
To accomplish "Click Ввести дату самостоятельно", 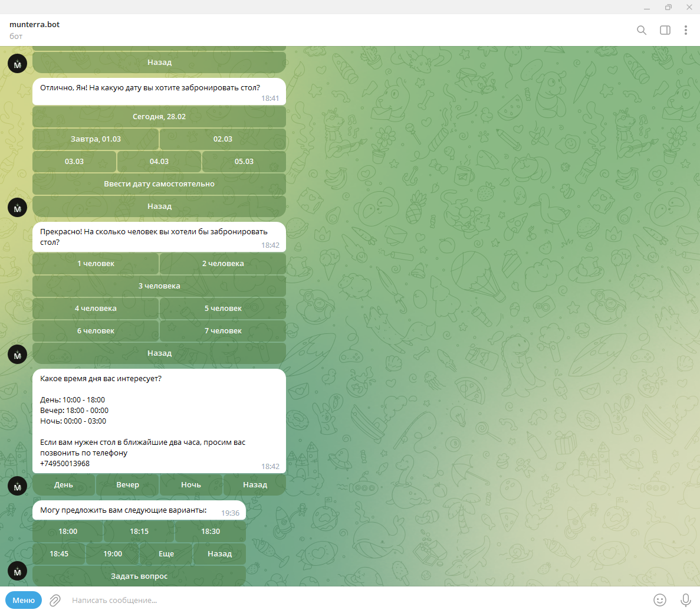I will 159,183.
